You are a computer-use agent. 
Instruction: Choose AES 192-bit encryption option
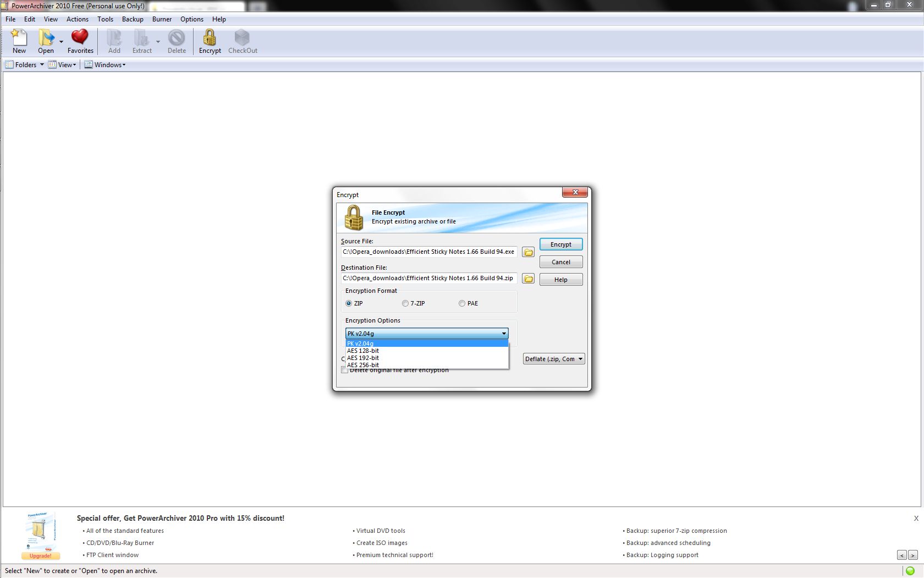pos(427,358)
